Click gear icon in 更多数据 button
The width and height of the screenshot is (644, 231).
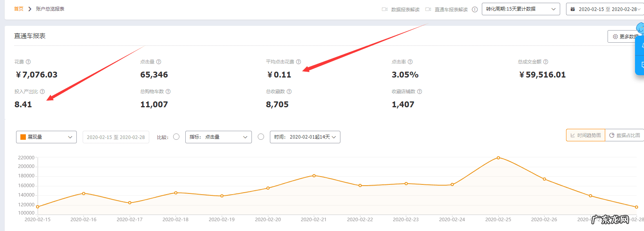615,36
